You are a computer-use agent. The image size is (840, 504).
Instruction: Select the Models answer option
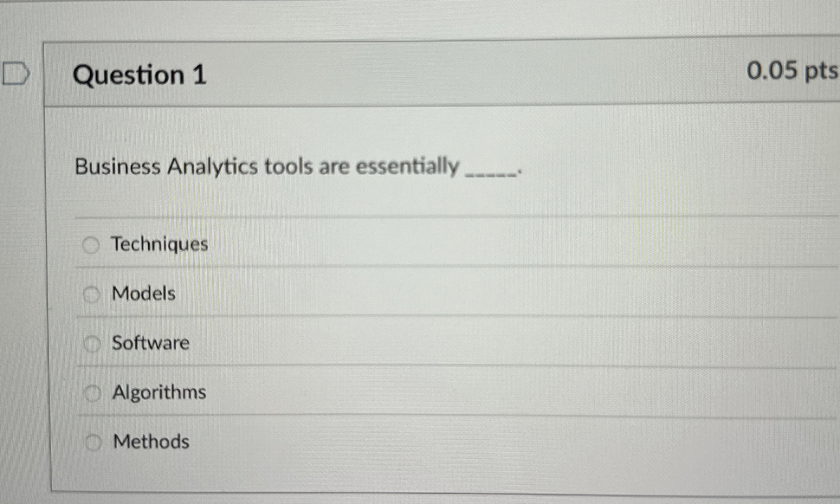(92, 295)
